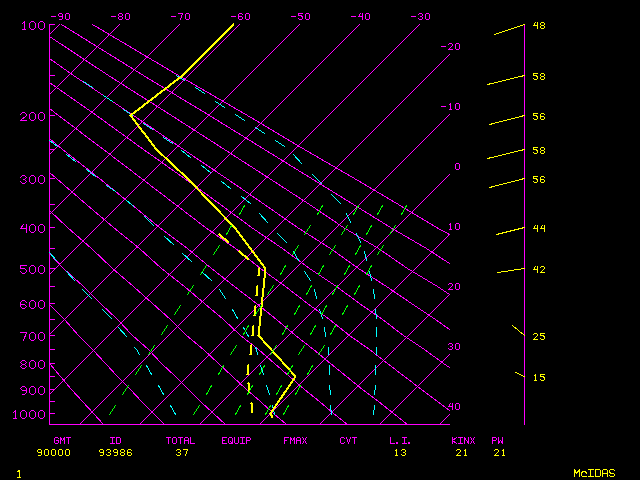Image resolution: width=640 pixels, height=480 pixels.
Task: Click the wind barb beside value 44
Action: [510, 231]
